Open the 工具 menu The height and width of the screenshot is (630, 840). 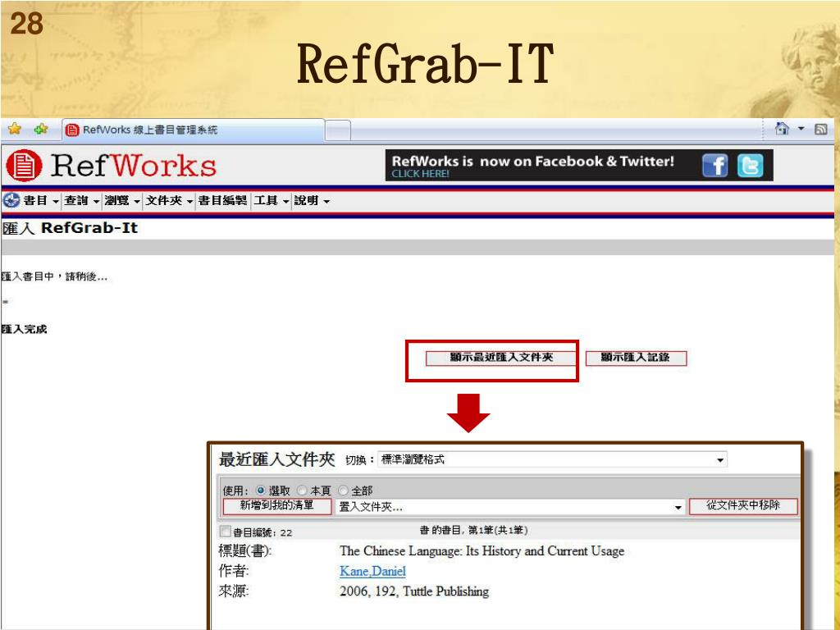pyautogui.click(x=272, y=201)
